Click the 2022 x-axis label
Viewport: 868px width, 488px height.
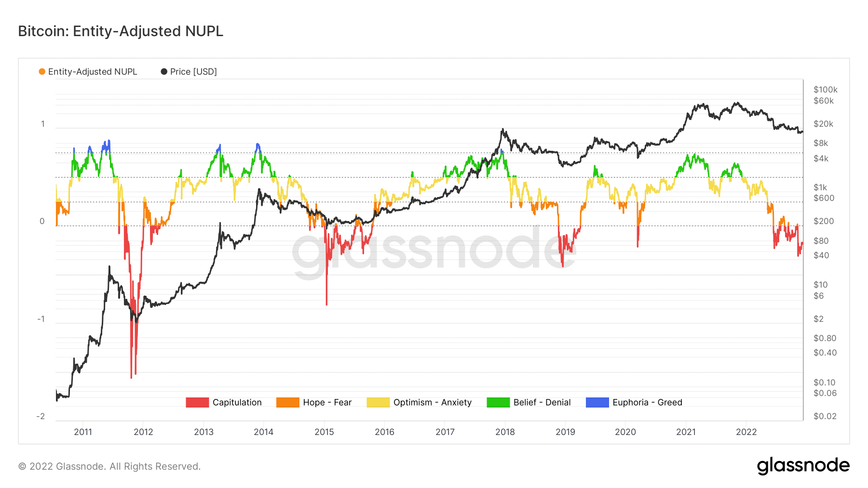(x=746, y=432)
